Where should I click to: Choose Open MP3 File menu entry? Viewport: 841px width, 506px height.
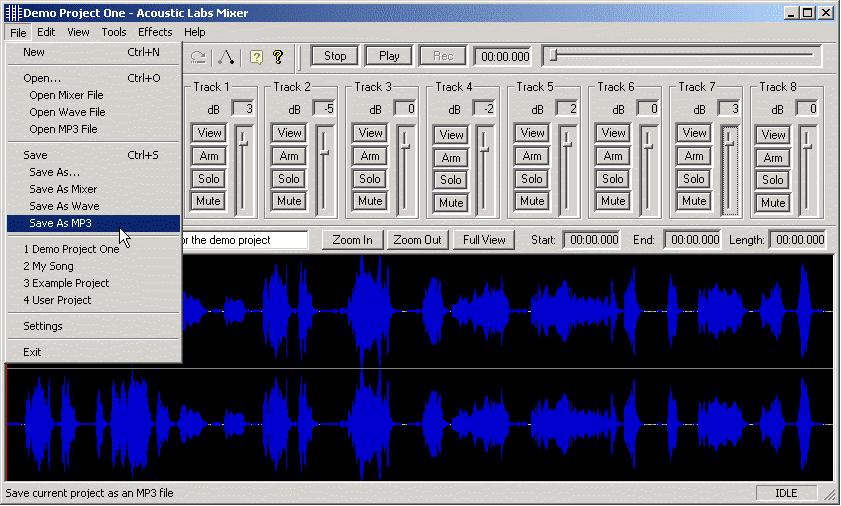coord(93,129)
